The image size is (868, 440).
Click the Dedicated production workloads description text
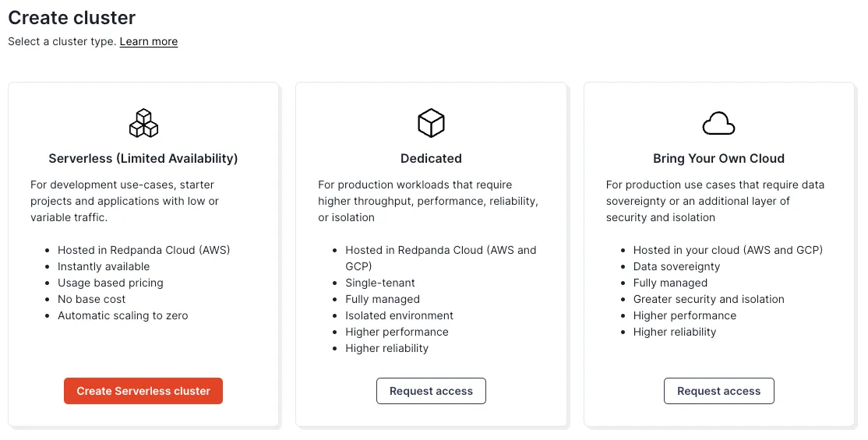point(428,201)
